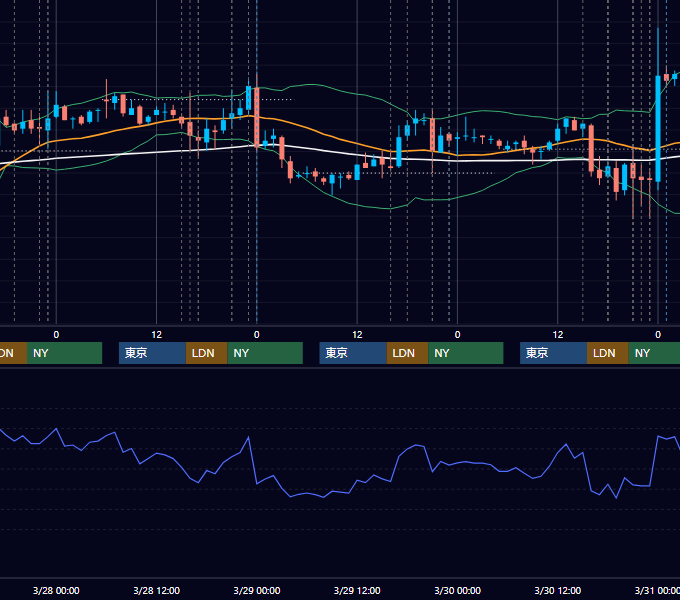Click the 3/29 00:00 date label
680x600 pixels.
257,590
